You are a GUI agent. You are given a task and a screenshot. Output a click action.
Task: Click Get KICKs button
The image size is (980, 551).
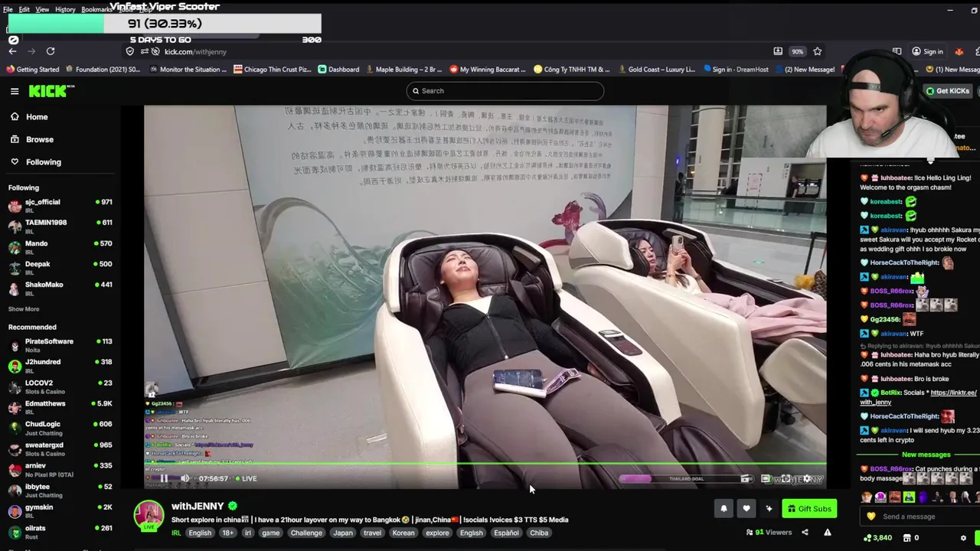pos(947,91)
